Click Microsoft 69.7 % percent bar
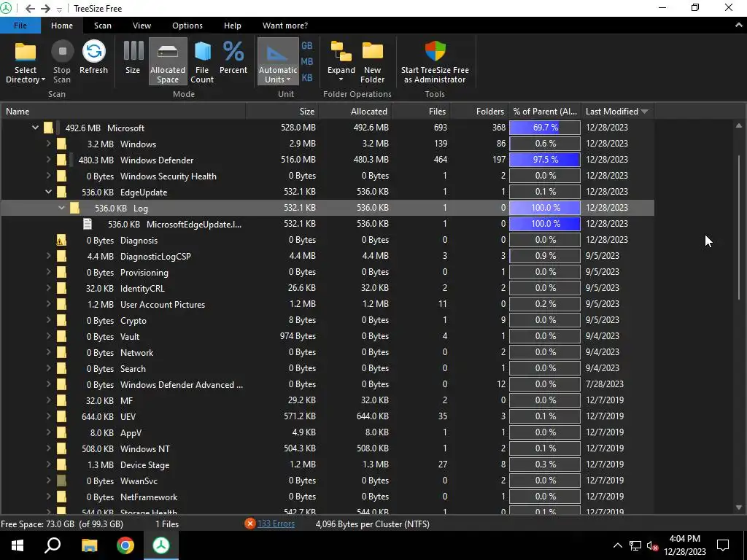The height and width of the screenshot is (560, 747). click(x=545, y=127)
